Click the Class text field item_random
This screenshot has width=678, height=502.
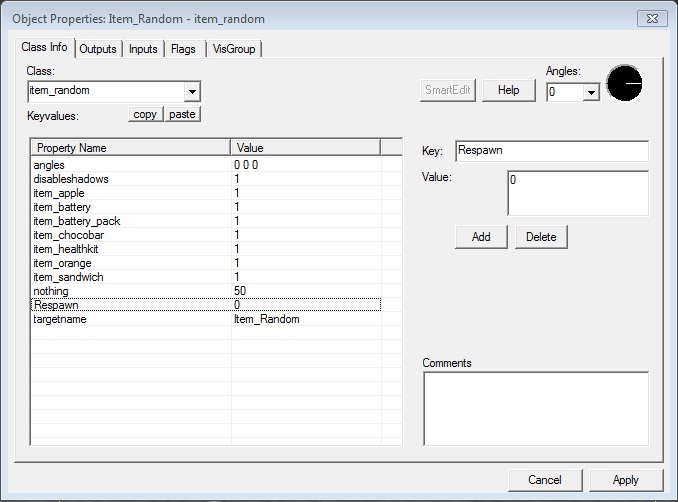pyautogui.click(x=106, y=91)
